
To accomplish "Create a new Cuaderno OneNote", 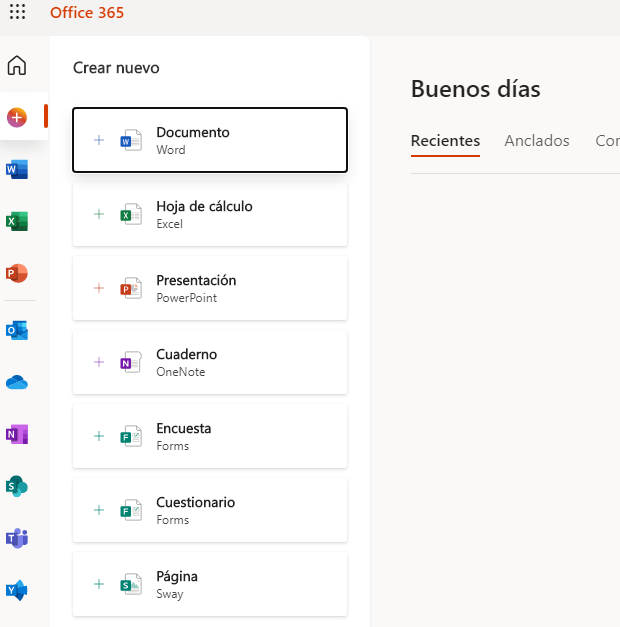I will [210, 362].
